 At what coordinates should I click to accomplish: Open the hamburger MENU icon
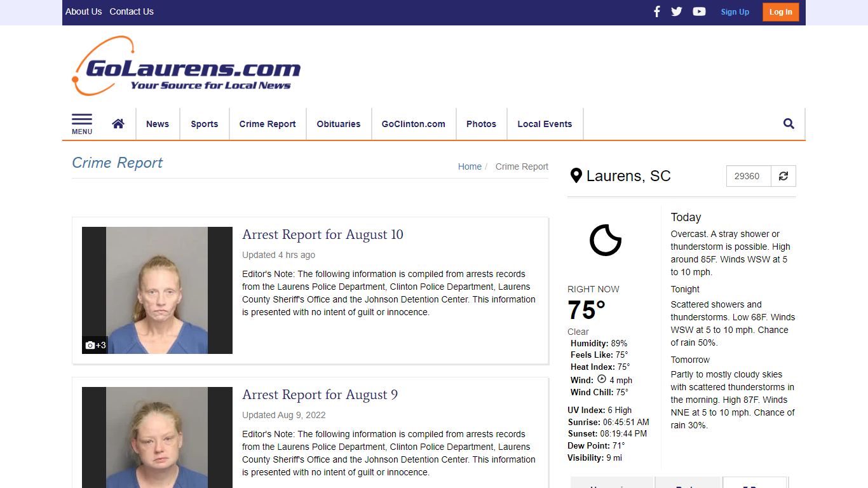(82, 124)
